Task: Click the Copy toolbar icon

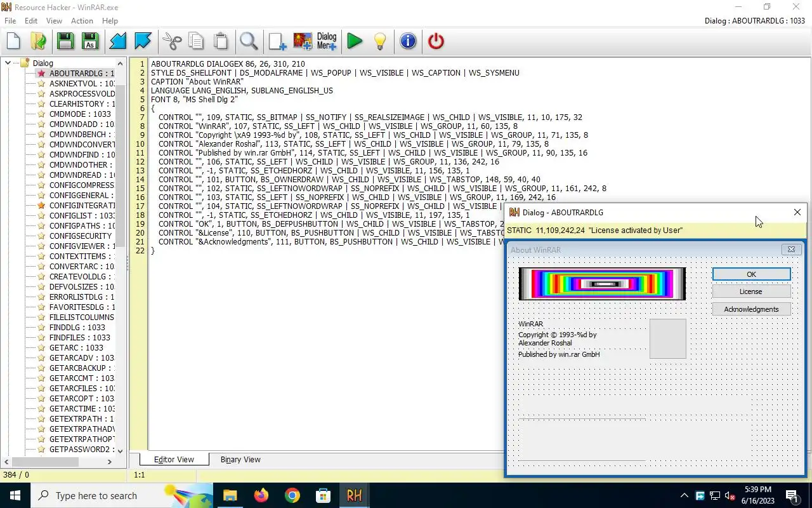Action: [x=196, y=41]
